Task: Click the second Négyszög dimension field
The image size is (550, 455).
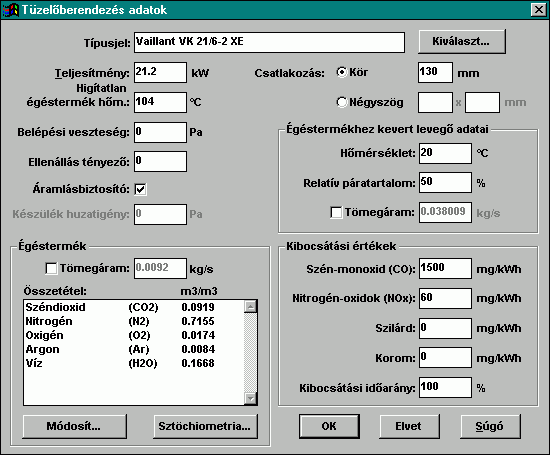Action: coord(482,102)
